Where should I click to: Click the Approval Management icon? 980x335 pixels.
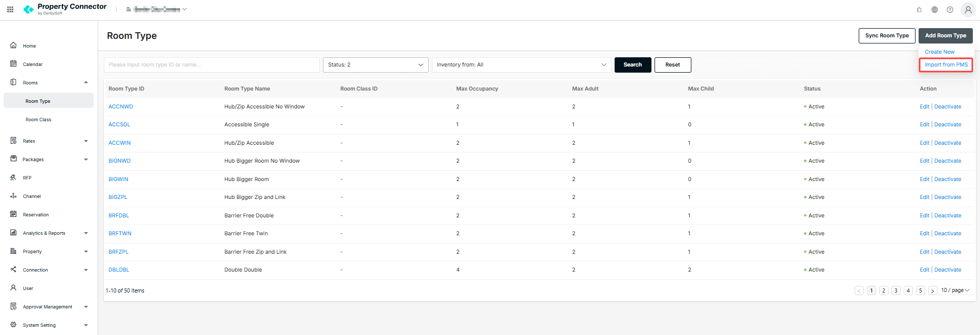coord(13,306)
